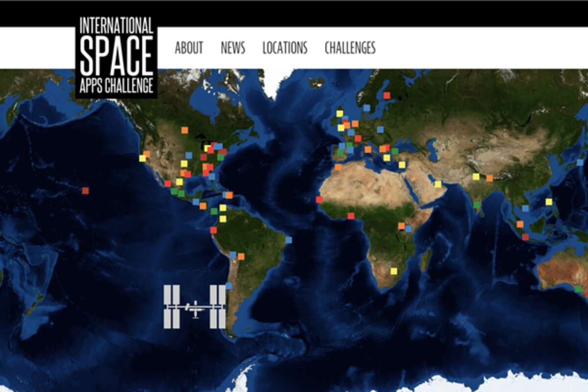The image size is (588, 392).
Task: Navigate to the Challenges page
Action: click(x=350, y=48)
